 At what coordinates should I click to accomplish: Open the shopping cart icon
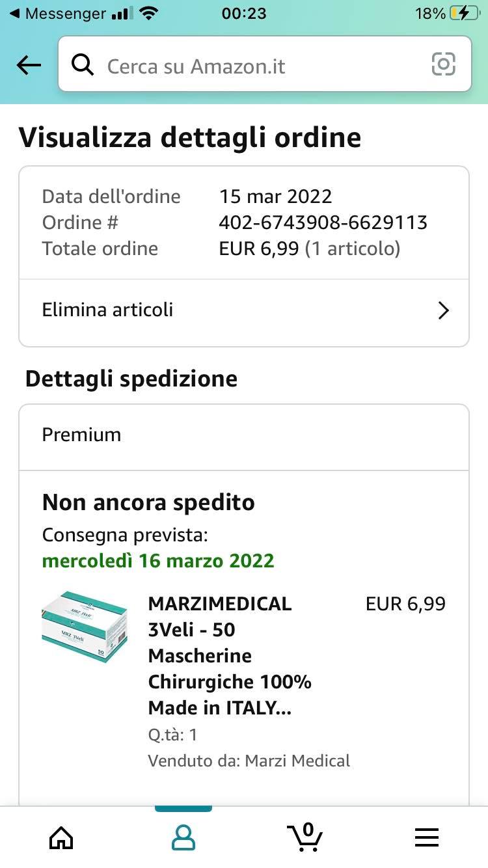point(305,837)
